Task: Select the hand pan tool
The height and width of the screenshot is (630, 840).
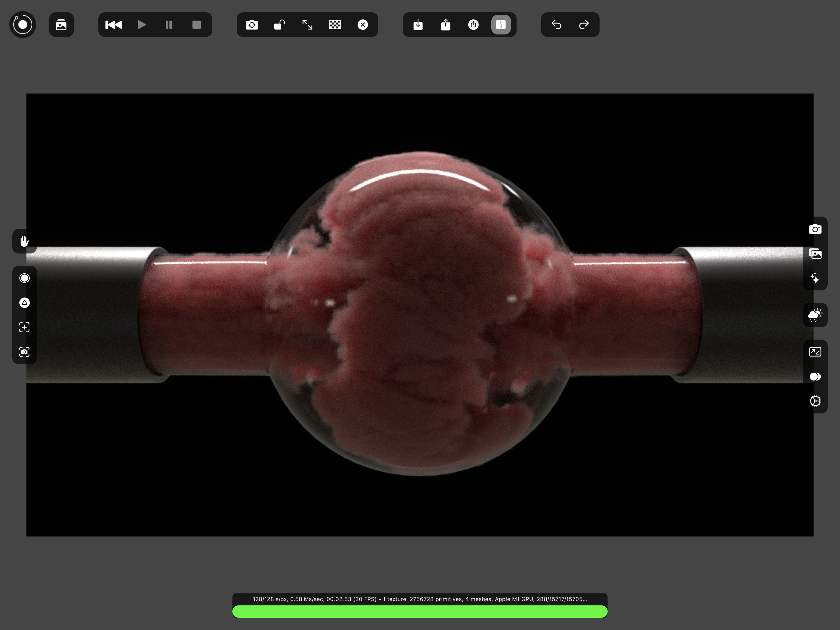Action: point(24,241)
